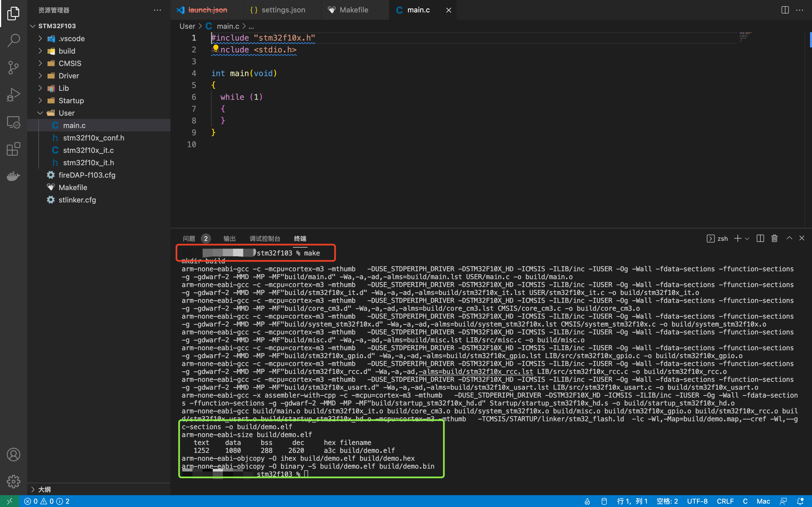Open the Remote Explorer view
The height and width of the screenshot is (507, 812).
14,122
